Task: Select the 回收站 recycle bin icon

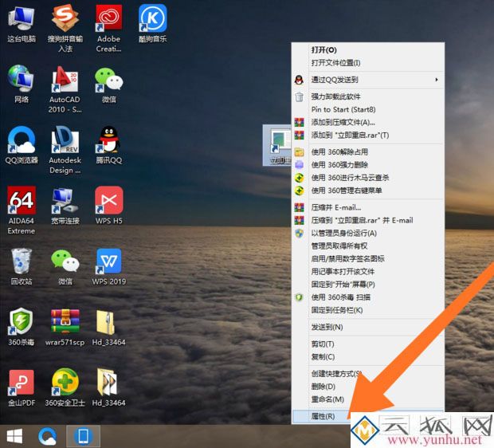Action: tap(21, 267)
